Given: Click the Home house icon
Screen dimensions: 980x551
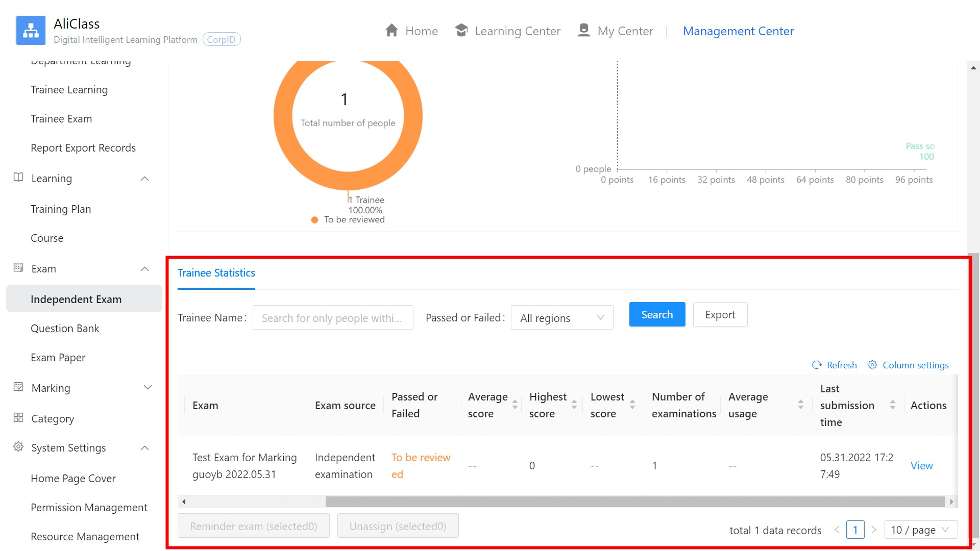Looking at the screenshot, I should (391, 31).
